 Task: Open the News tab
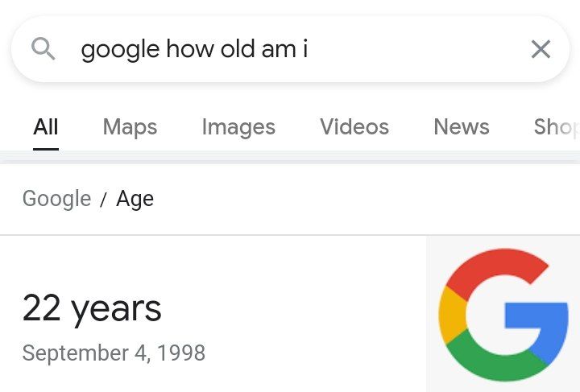[462, 126]
